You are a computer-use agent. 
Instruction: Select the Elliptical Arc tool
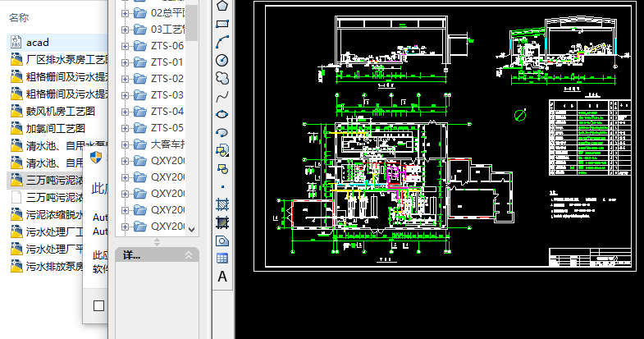[x=222, y=132]
